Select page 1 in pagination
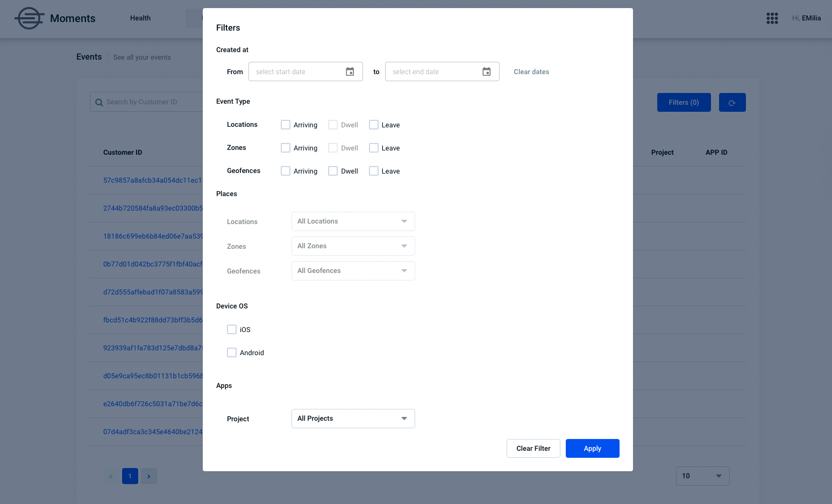 pos(130,476)
